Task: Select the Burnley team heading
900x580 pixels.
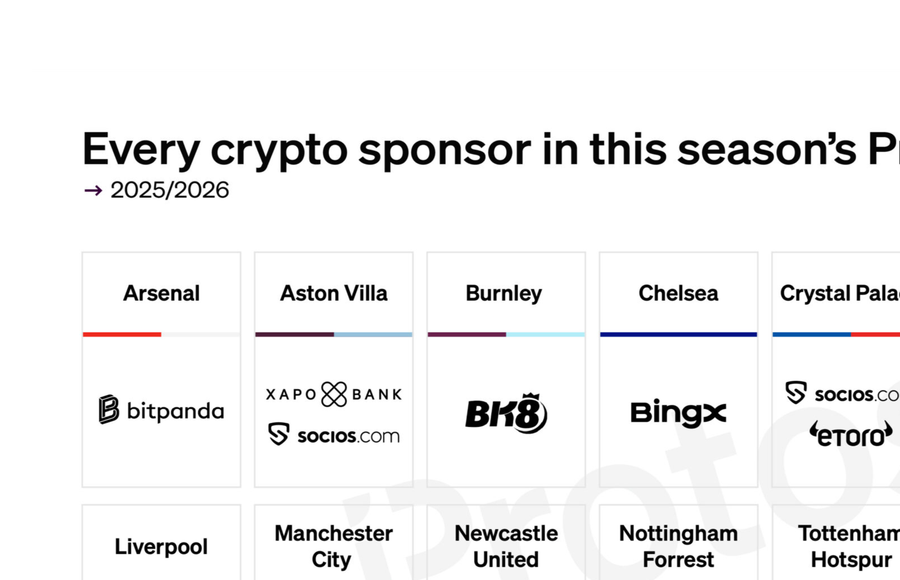Action: [504, 293]
